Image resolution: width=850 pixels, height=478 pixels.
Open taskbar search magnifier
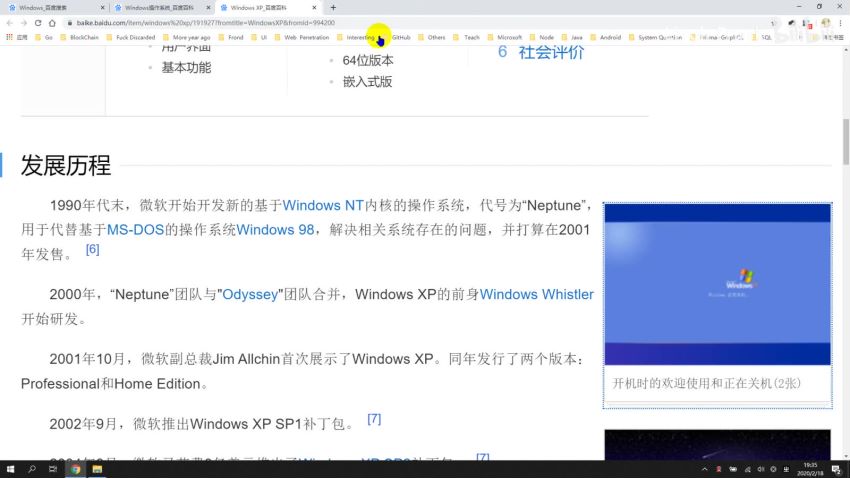31,469
